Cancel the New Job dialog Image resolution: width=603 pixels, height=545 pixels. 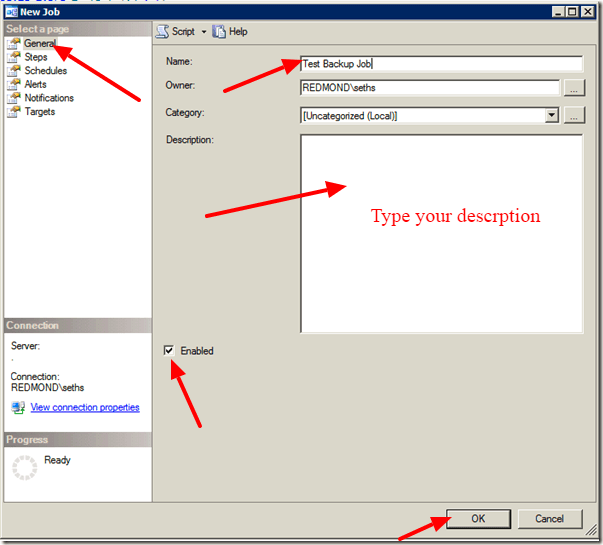point(550,519)
